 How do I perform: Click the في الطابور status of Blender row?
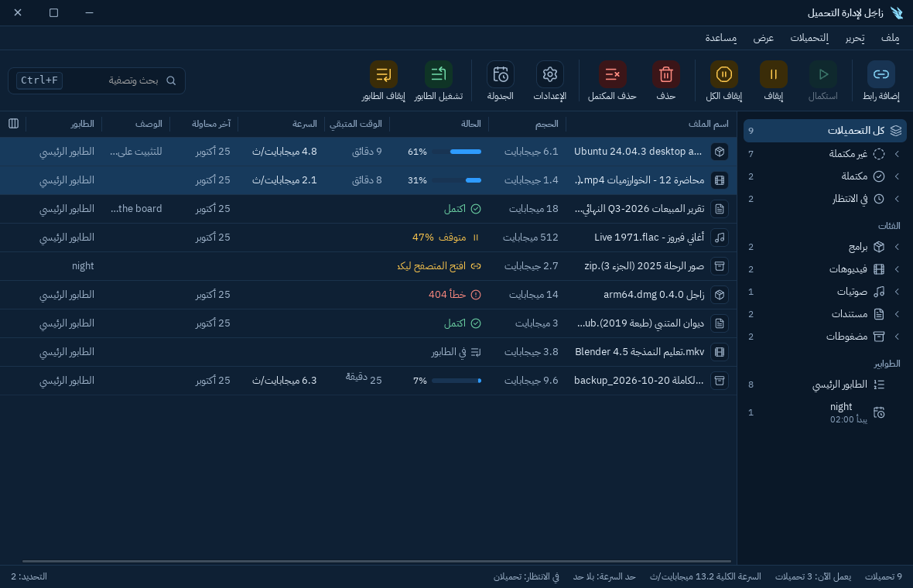click(456, 351)
